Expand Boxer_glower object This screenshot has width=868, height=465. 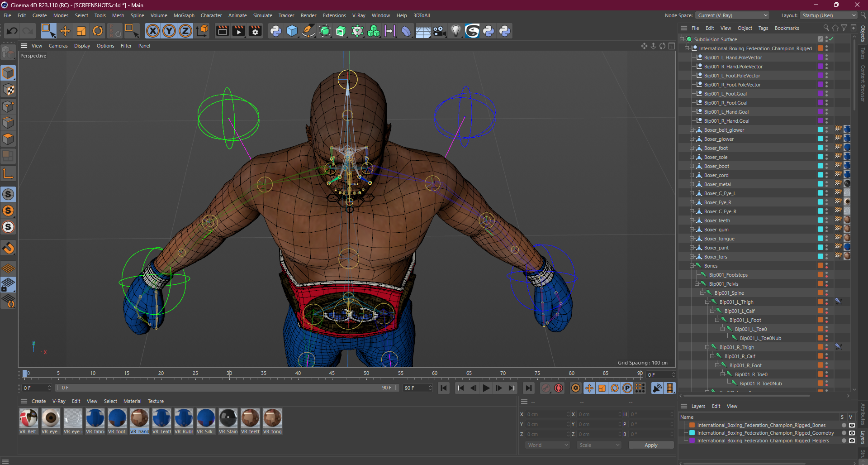tap(692, 139)
